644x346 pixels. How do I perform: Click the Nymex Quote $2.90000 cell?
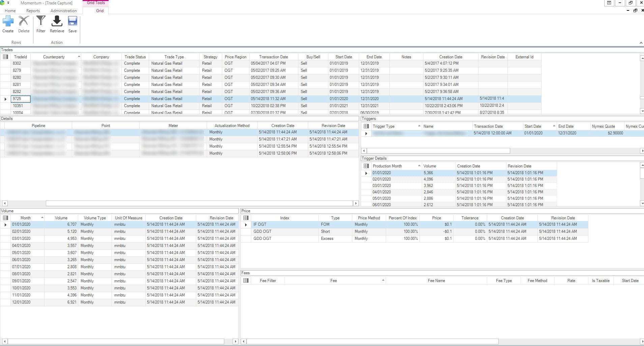[x=607, y=133]
